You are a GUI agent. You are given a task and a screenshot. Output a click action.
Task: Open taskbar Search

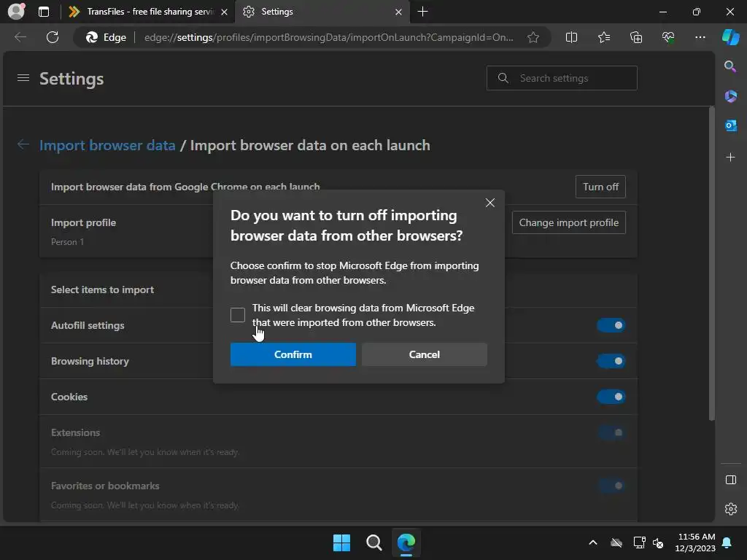(x=374, y=542)
